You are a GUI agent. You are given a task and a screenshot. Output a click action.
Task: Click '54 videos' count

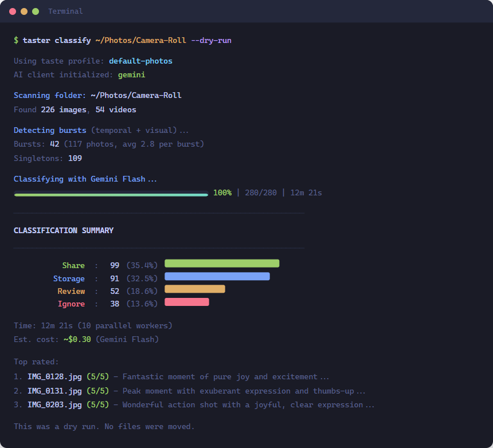(x=116, y=109)
